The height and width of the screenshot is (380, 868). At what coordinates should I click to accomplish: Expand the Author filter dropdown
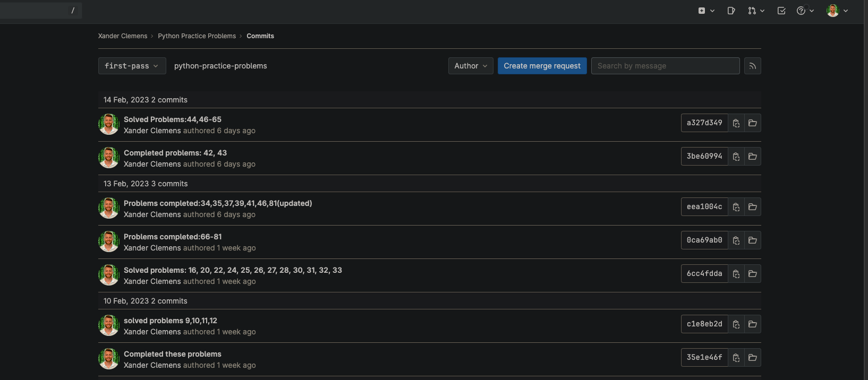[x=471, y=66]
